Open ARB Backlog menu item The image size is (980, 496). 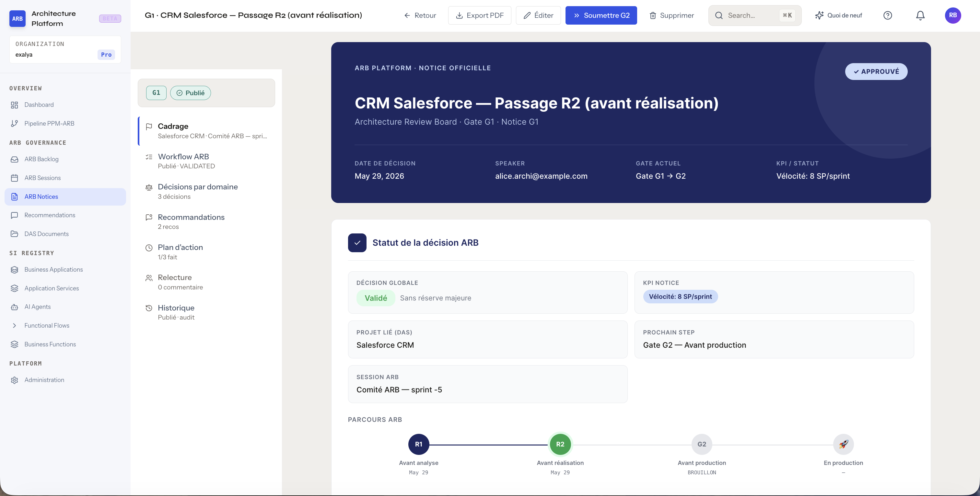click(65, 159)
